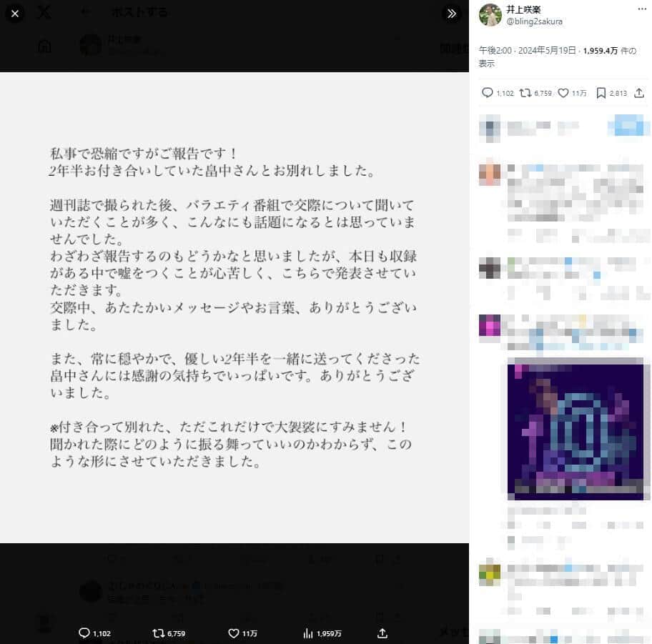Bookmark the post showing 2,813 saves
Image resolution: width=652 pixels, height=644 pixels.
(x=601, y=92)
